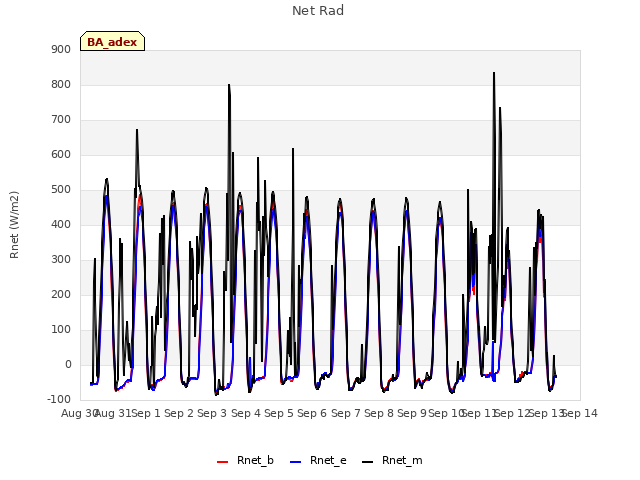
Task: Click the 600 y-axis tick label
Action: (61, 155)
